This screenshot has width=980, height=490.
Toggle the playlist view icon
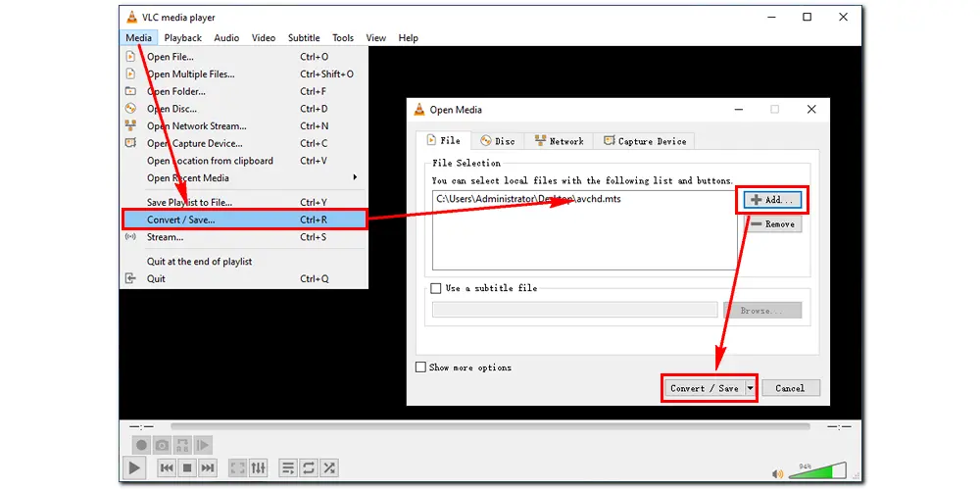click(288, 467)
